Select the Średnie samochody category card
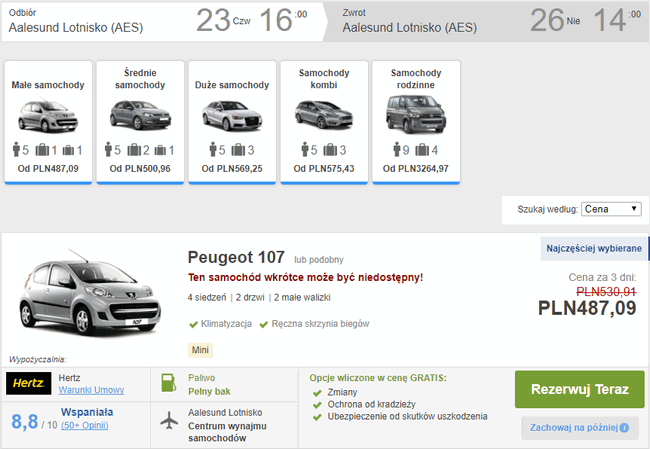 pyautogui.click(x=140, y=122)
